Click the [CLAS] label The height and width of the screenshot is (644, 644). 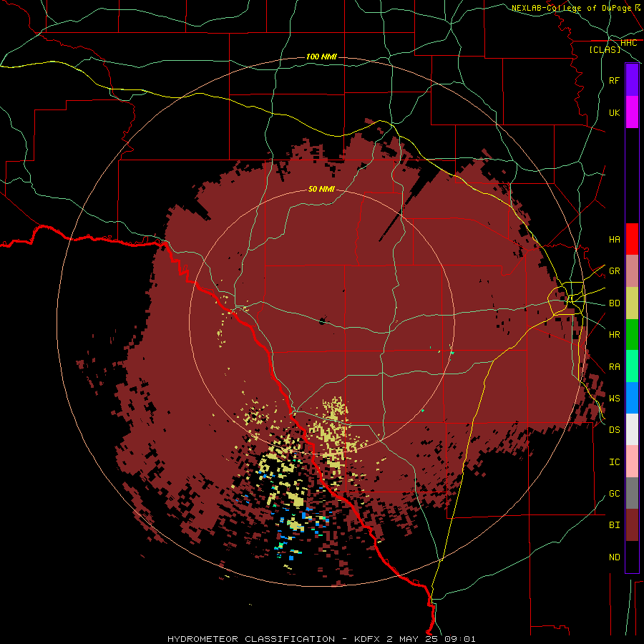[605, 49]
